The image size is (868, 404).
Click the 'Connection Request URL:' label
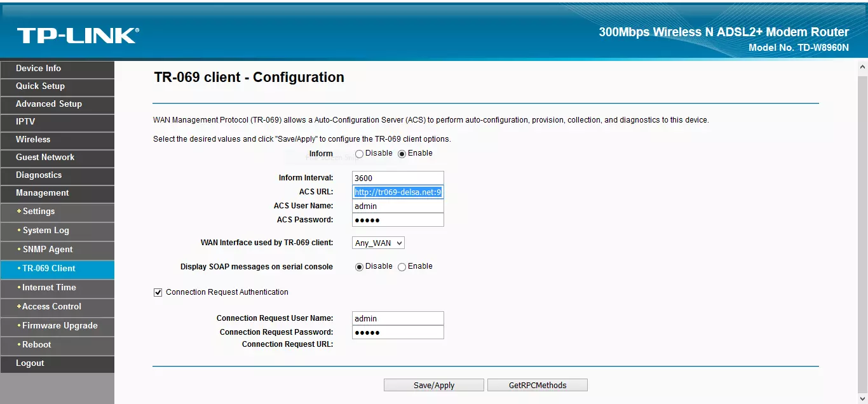[287, 344]
